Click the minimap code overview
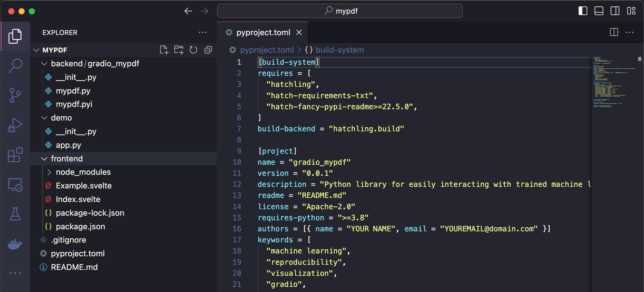The height and width of the screenshot is (292, 644). click(x=614, y=82)
